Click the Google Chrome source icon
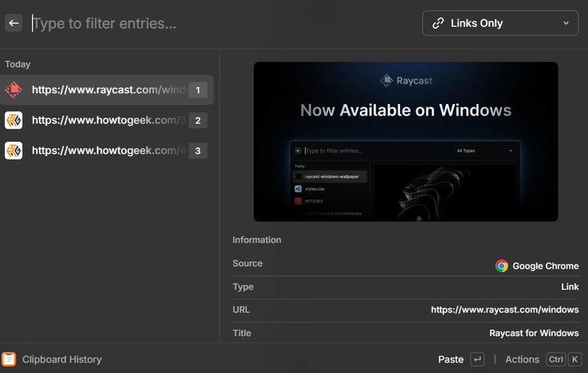The image size is (588, 373). (502, 266)
